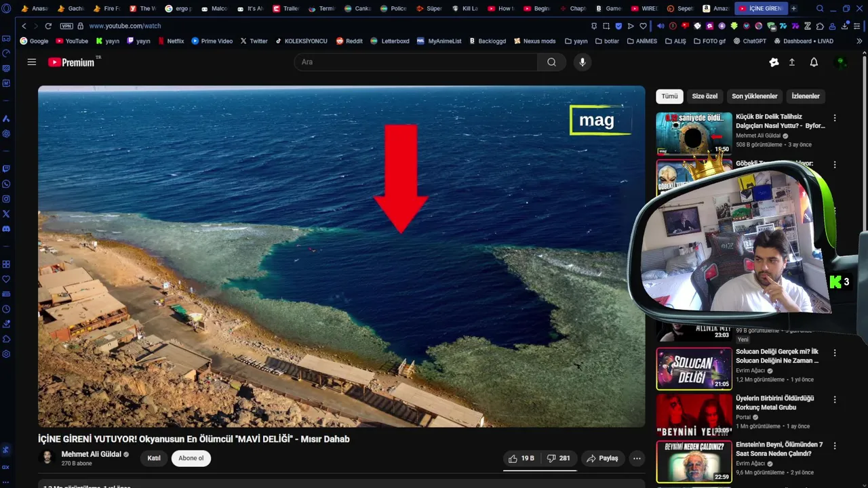This screenshot has height=488, width=868.
Task: Open Mehmet Ali Güldal channel name
Action: (92, 454)
